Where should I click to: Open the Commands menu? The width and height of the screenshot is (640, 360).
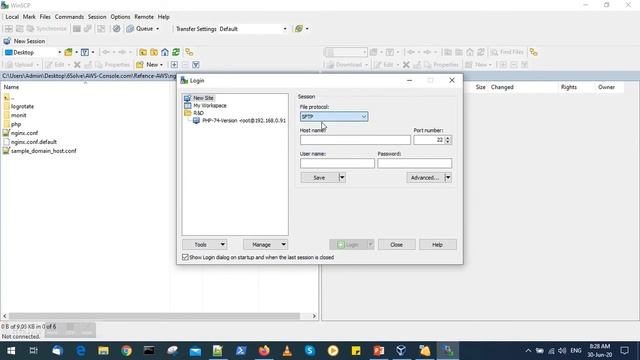(69, 17)
